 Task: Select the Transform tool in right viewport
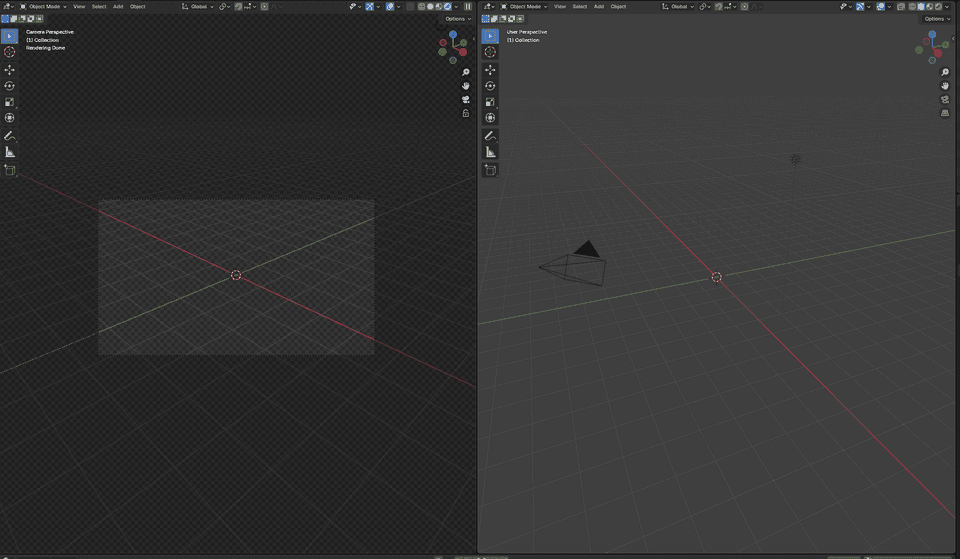pyautogui.click(x=490, y=118)
